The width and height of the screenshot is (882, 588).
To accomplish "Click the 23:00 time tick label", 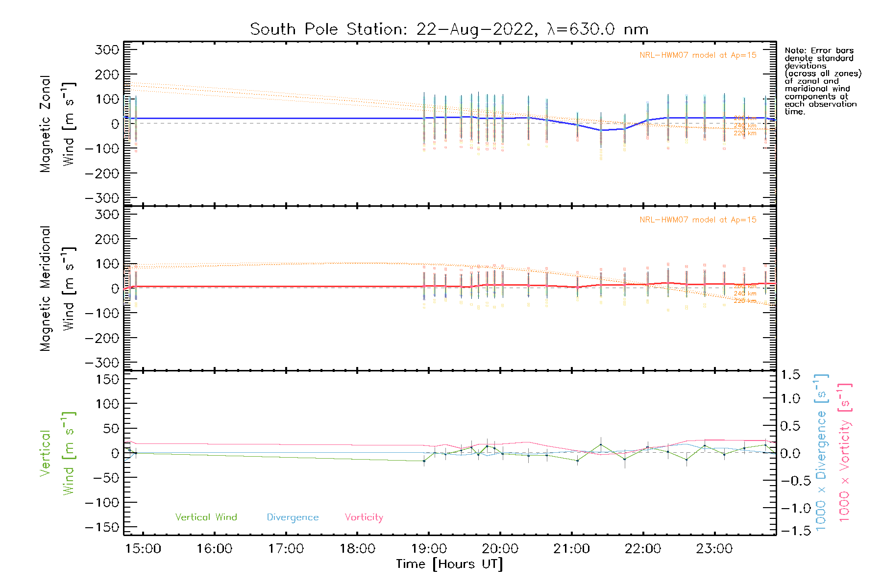I will point(714,548).
